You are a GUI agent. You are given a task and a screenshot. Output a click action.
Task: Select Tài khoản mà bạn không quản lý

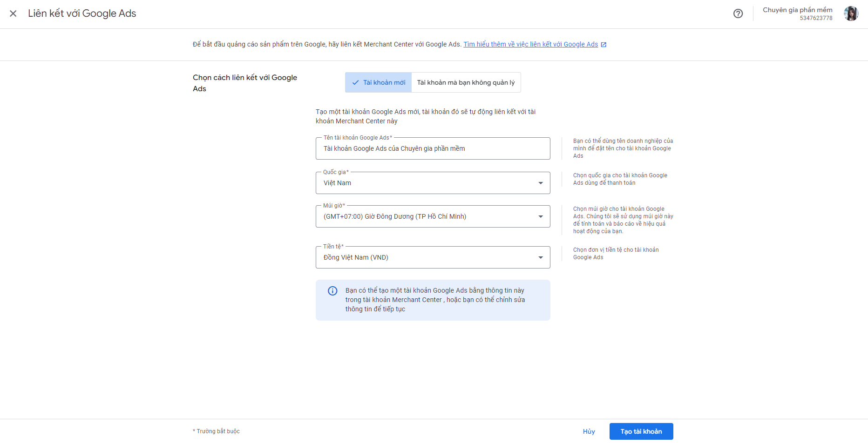tap(466, 82)
